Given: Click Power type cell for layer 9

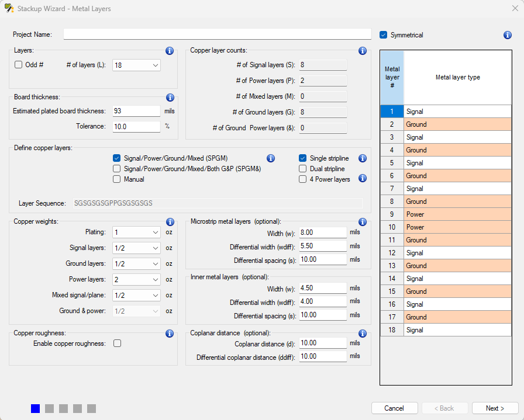Looking at the screenshot, I should tap(457, 214).
